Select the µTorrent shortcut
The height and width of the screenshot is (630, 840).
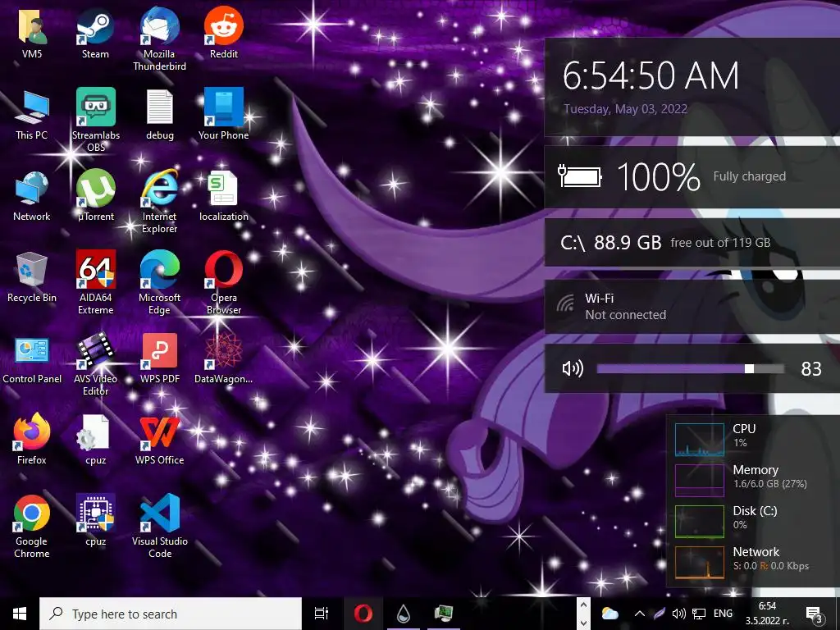click(95, 195)
